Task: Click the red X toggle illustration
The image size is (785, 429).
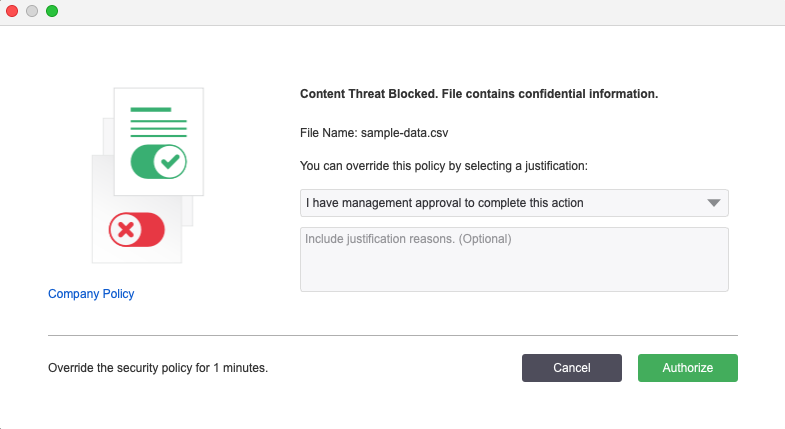Action: pyautogui.click(x=137, y=230)
